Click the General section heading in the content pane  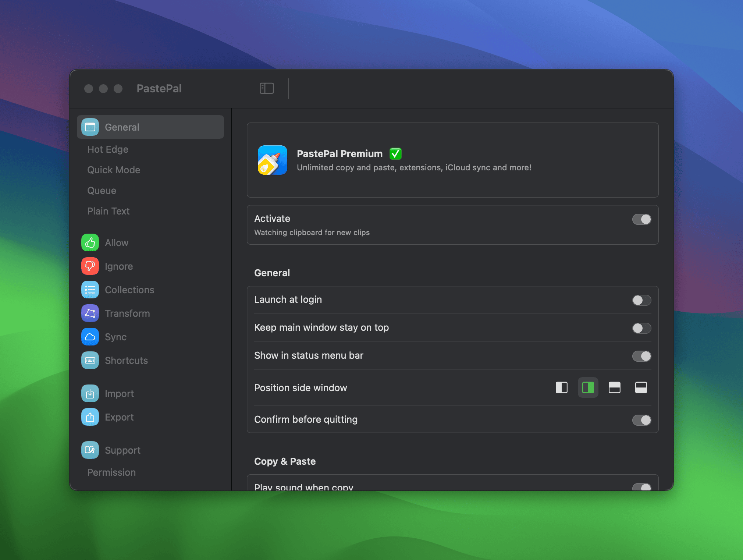[x=272, y=273]
